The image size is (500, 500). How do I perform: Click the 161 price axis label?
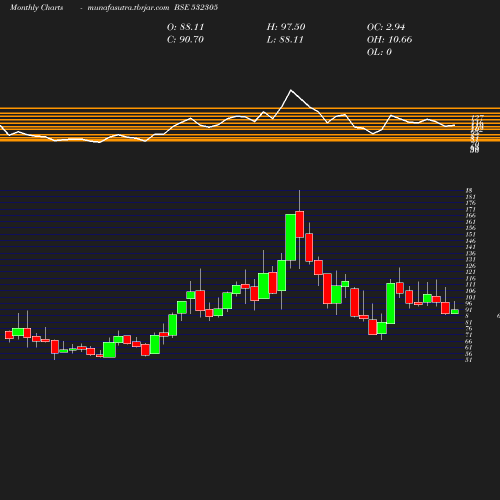tap(470, 222)
